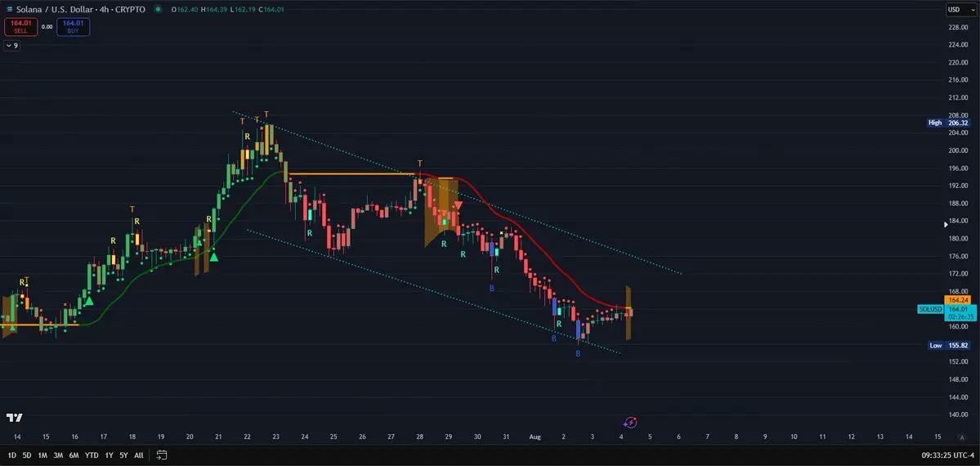Click the Low 155.82 price label
The width and height of the screenshot is (980, 466).
pyautogui.click(x=951, y=345)
